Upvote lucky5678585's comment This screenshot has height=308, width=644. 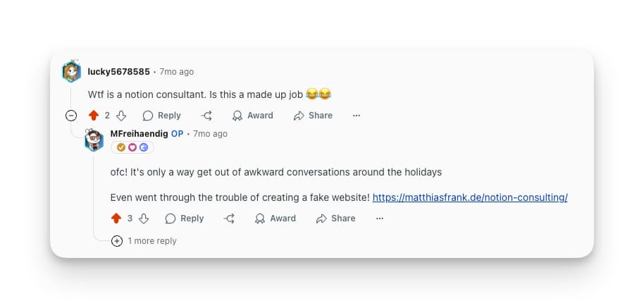point(94,116)
